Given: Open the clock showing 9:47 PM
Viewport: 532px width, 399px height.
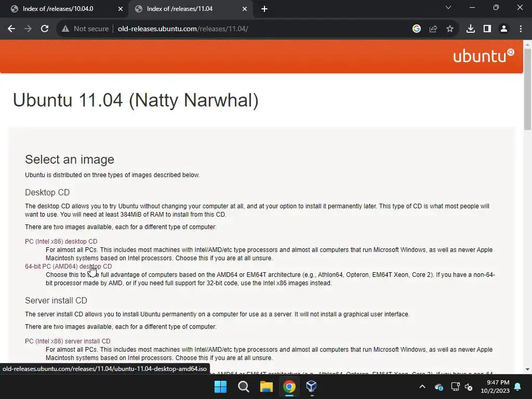Looking at the screenshot, I should click(x=495, y=387).
